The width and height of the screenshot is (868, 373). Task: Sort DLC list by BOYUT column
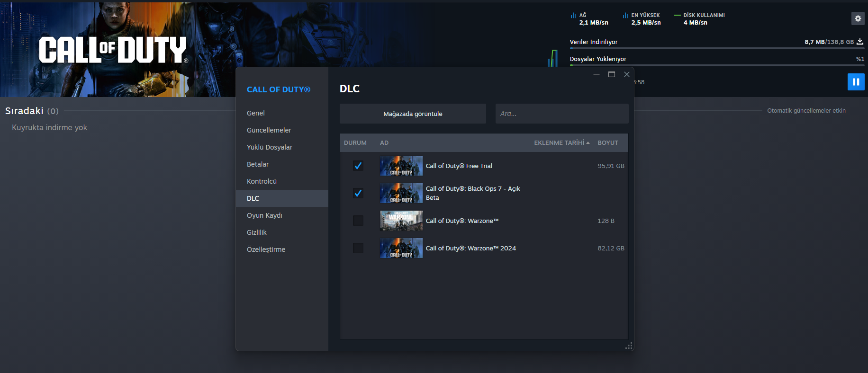pos(608,142)
